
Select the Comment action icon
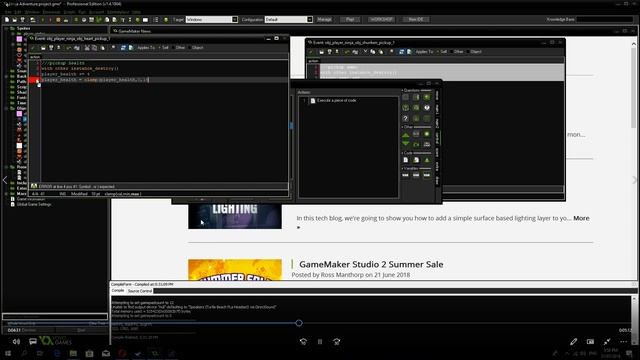[427, 160]
